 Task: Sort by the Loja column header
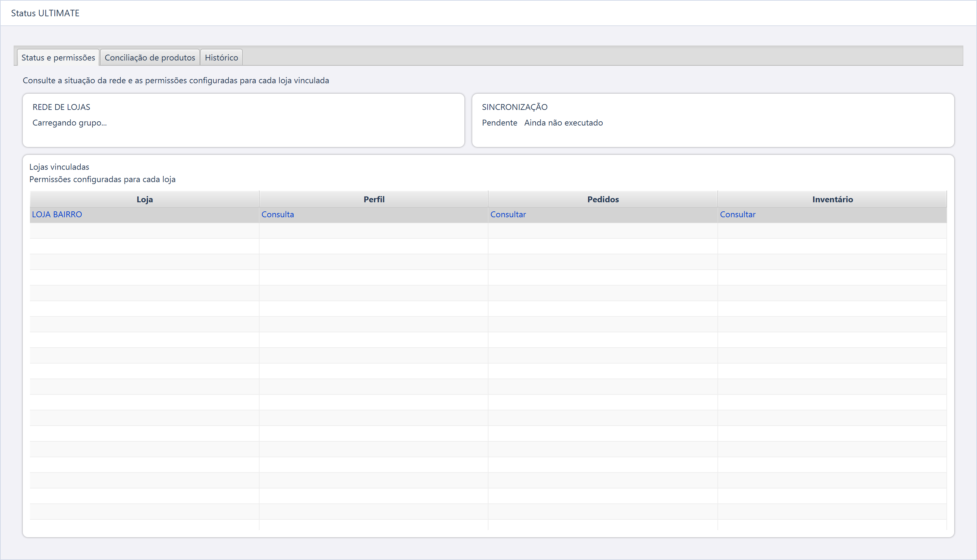(145, 199)
